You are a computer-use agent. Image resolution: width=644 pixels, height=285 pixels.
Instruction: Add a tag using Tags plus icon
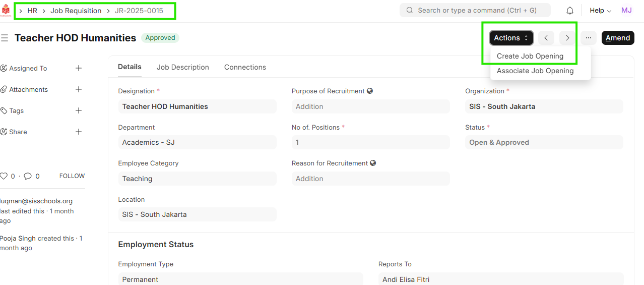(x=79, y=110)
